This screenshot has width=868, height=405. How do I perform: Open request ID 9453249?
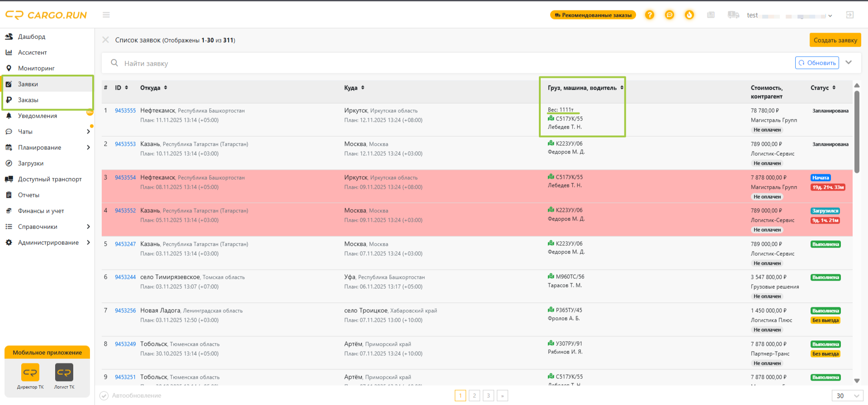[125, 344]
